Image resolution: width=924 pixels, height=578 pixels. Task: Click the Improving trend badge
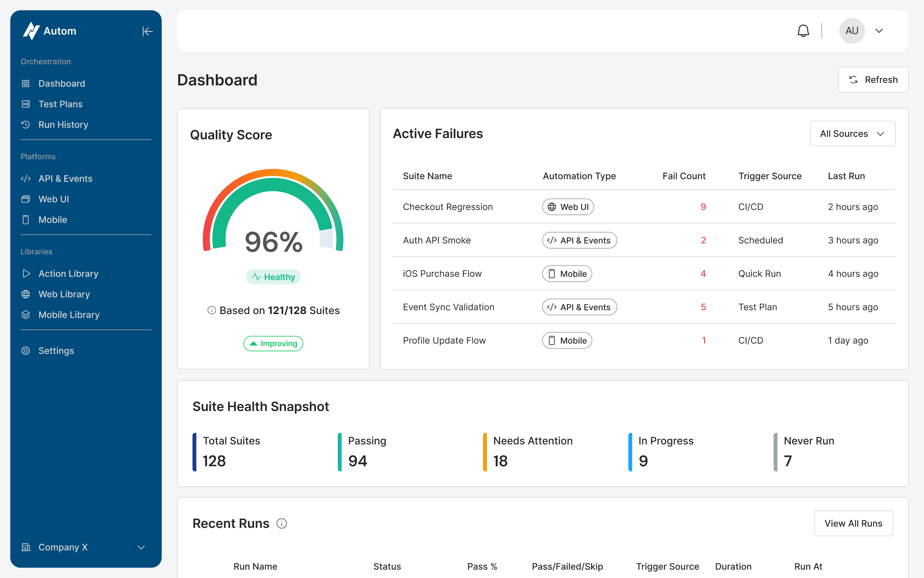coord(273,343)
